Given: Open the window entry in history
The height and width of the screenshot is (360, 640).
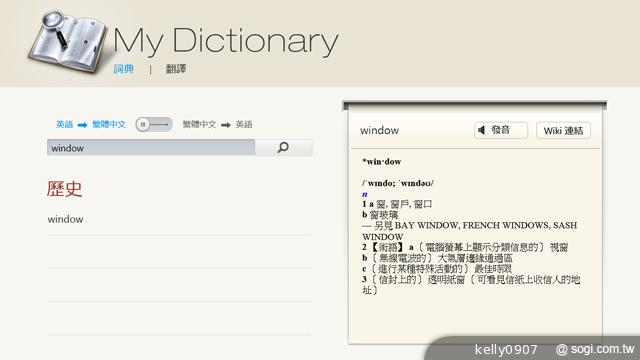Looking at the screenshot, I should coord(65,219).
